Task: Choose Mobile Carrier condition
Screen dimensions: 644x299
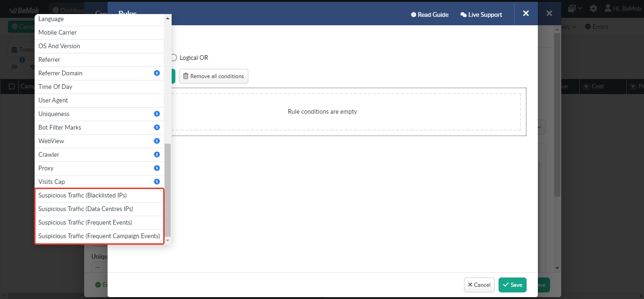Action: coord(99,33)
